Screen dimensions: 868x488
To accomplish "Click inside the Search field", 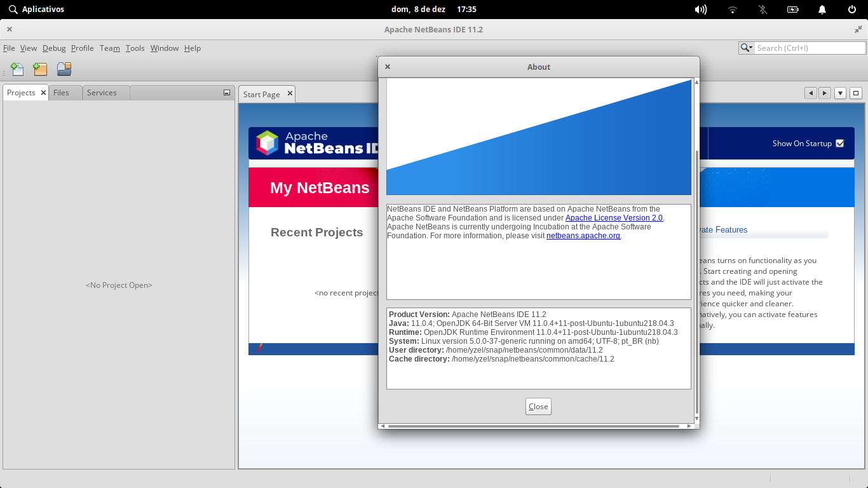I will point(807,48).
